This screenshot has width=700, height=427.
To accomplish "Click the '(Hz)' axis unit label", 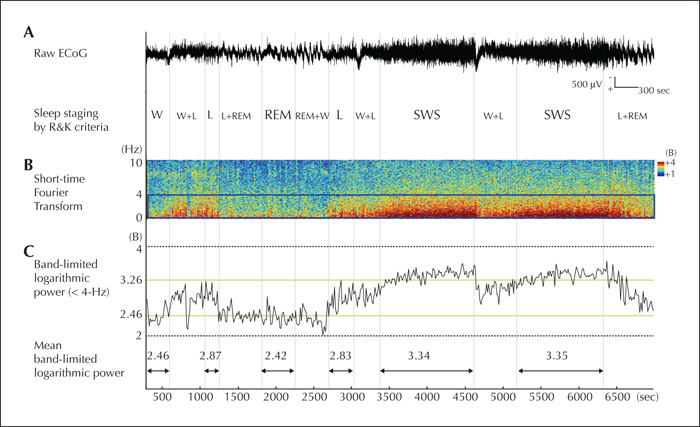I will 132,149.
